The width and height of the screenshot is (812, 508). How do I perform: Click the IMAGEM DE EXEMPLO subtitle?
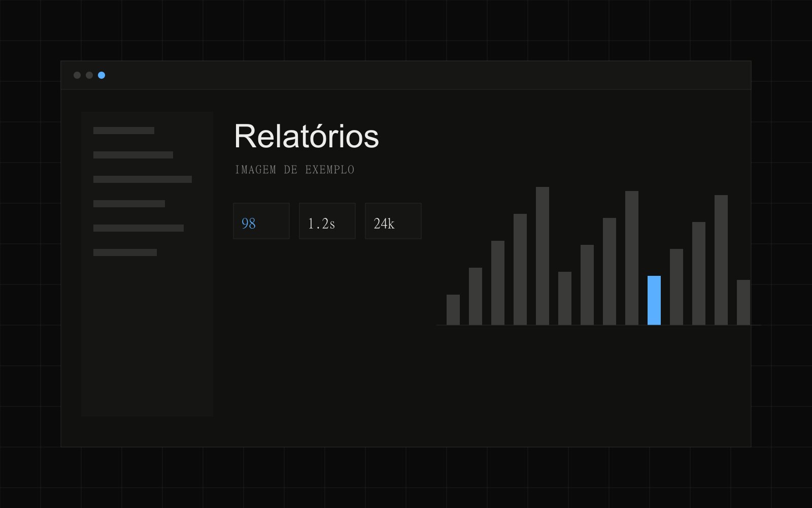[294, 170]
